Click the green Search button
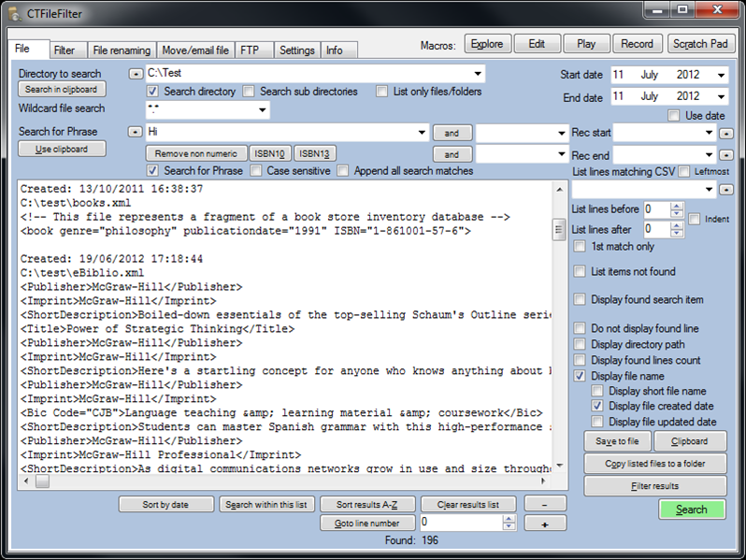This screenshot has width=746, height=560. click(692, 510)
